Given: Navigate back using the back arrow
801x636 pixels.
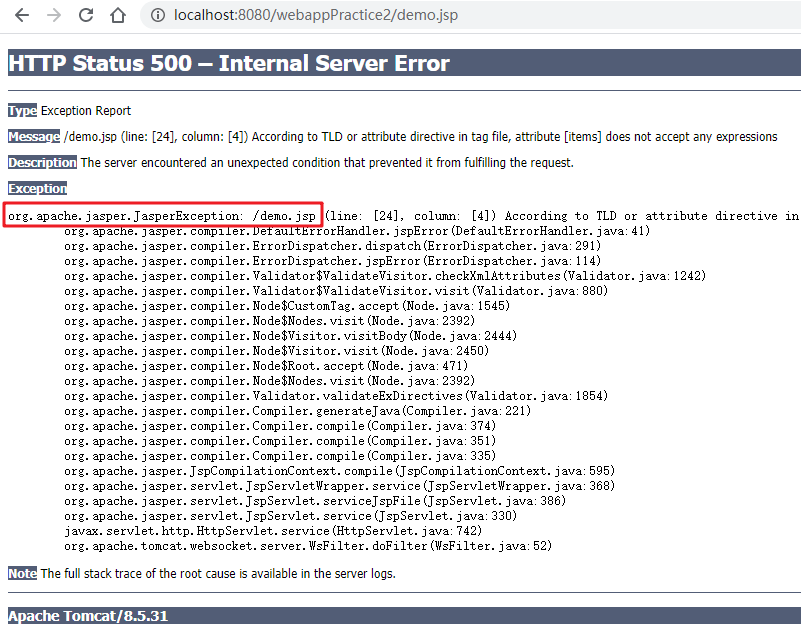Looking at the screenshot, I should 22,15.
